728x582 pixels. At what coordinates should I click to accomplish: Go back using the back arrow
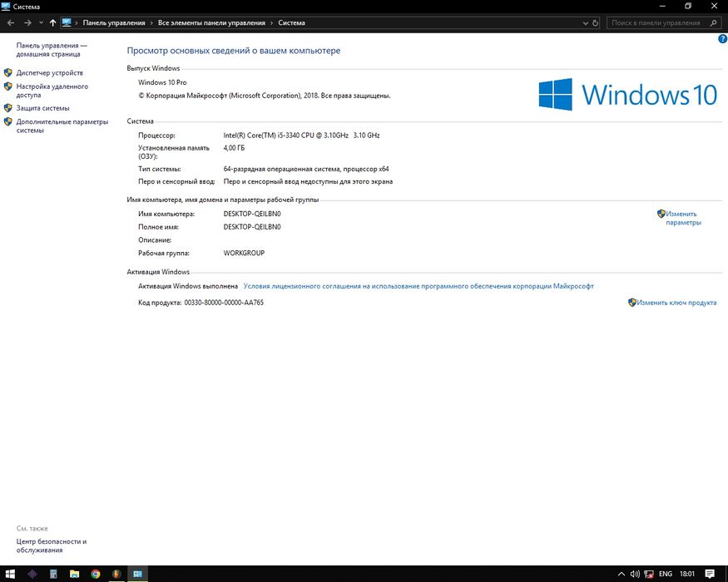pyautogui.click(x=11, y=22)
